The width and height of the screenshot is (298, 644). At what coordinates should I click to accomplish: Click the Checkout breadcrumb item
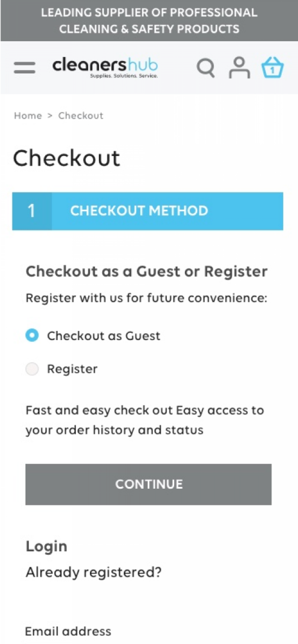click(81, 116)
